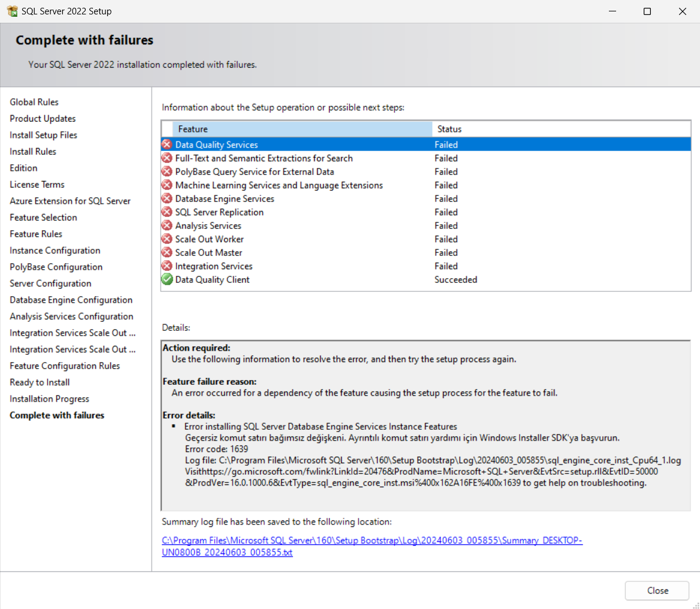Click the failed icon beside Analysis Services
Screen dimensions: 700x609
(167, 225)
